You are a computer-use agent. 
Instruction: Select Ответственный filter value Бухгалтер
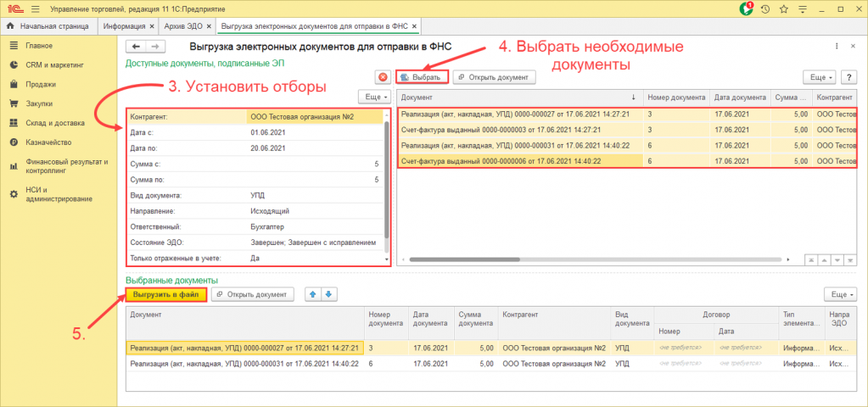(314, 226)
